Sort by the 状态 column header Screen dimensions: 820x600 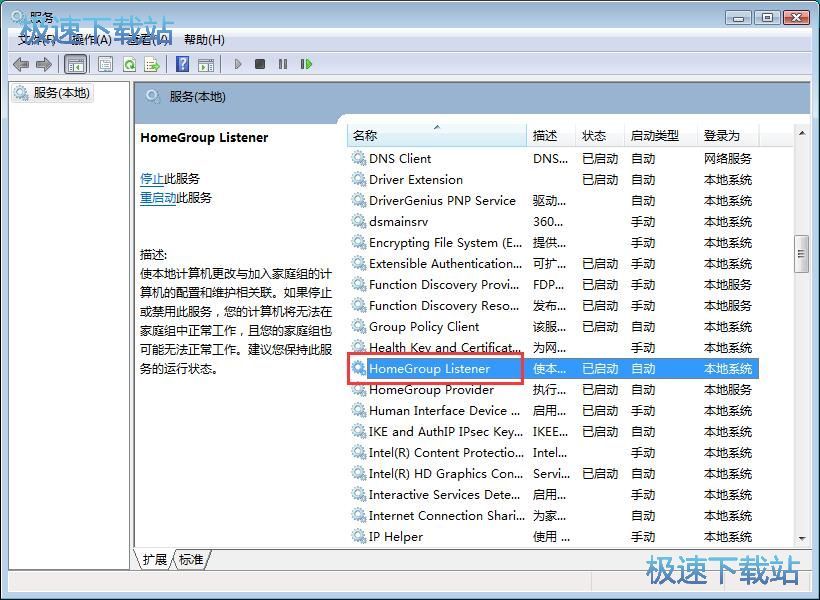click(600, 135)
